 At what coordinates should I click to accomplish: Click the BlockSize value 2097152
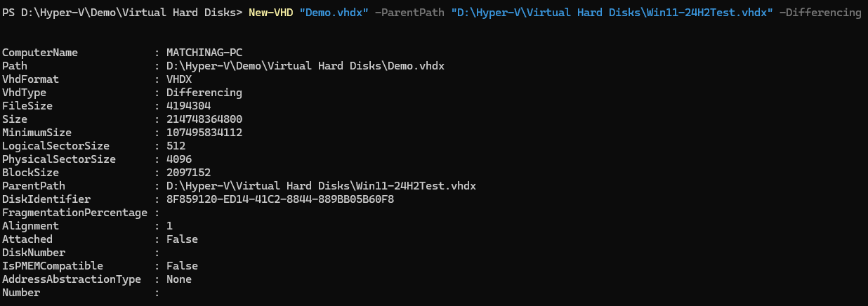[x=188, y=173]
